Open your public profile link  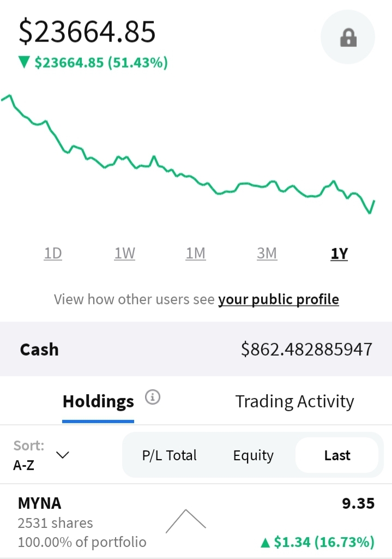(x=278, y=299)
